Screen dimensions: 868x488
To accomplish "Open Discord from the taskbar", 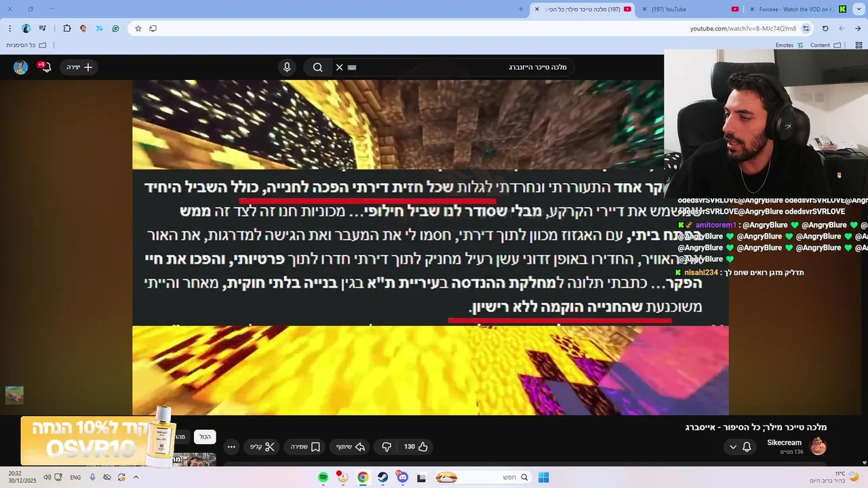I will pyautogui.click(x=402, y=477).
